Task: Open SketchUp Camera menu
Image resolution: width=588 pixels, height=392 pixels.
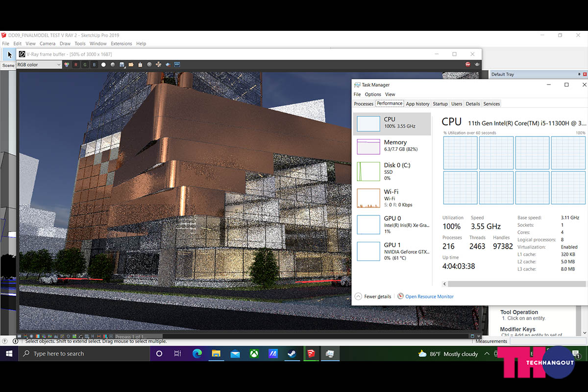Action: (x=48, y=44)
